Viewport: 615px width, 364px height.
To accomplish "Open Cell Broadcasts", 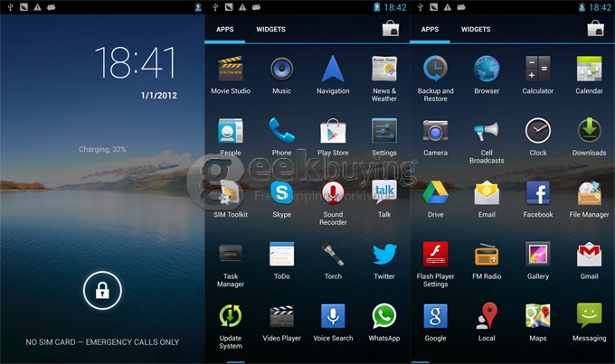I will pos(487,131).
